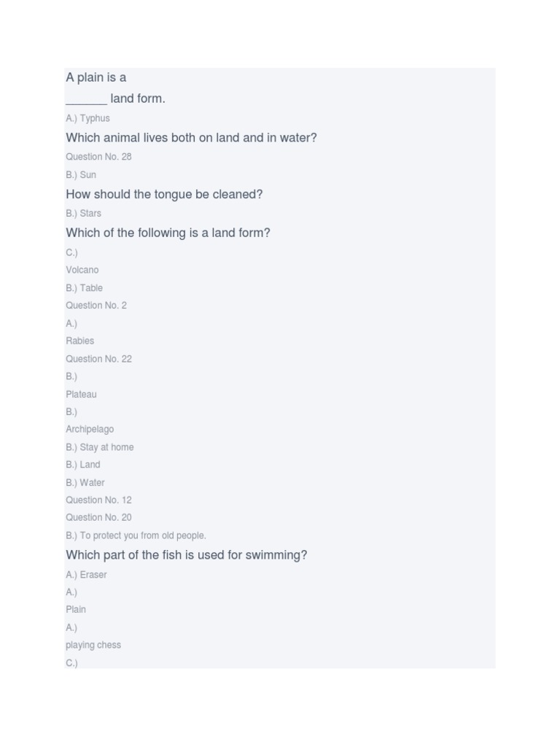Click the tongue cleaning question text
The height and width of the screenshot is (747, 560).
[164, 195]
